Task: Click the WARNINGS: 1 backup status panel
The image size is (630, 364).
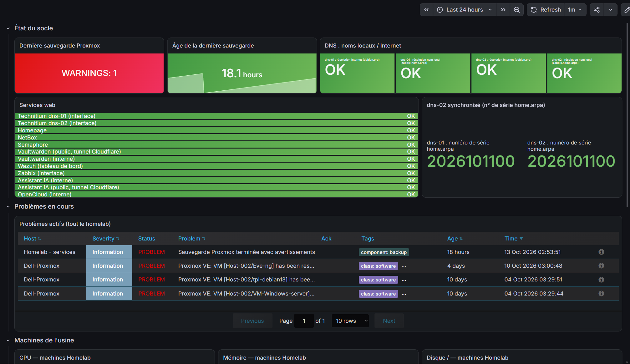Action: click(x=89, y=73)
